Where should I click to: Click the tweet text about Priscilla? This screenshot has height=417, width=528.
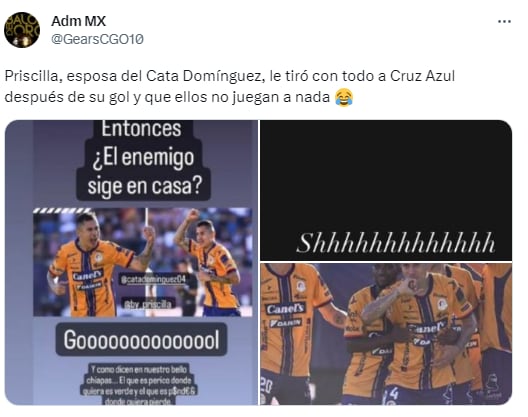pos(230,87)
